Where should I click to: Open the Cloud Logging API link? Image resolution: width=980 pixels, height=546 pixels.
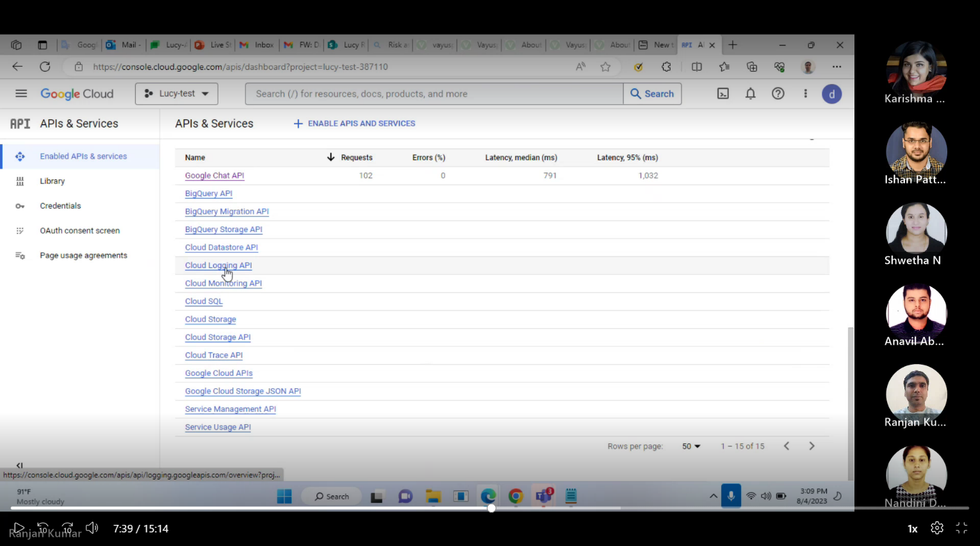(218, 265)
